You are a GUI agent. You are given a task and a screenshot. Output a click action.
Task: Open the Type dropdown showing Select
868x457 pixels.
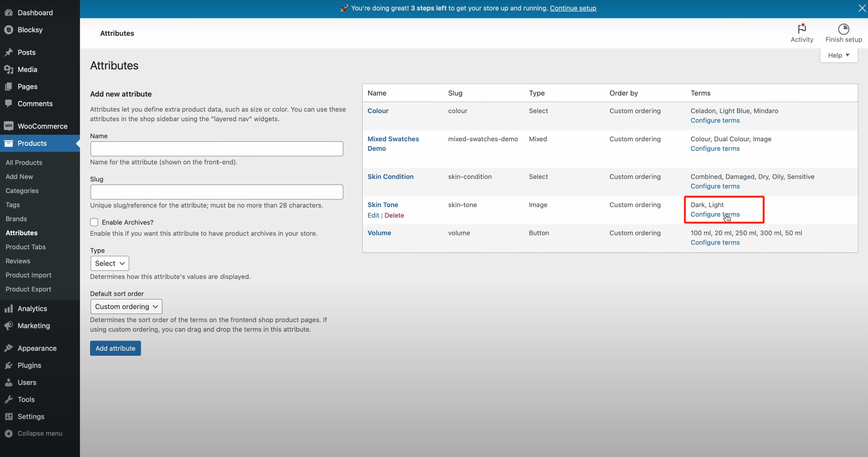(109, 263)
